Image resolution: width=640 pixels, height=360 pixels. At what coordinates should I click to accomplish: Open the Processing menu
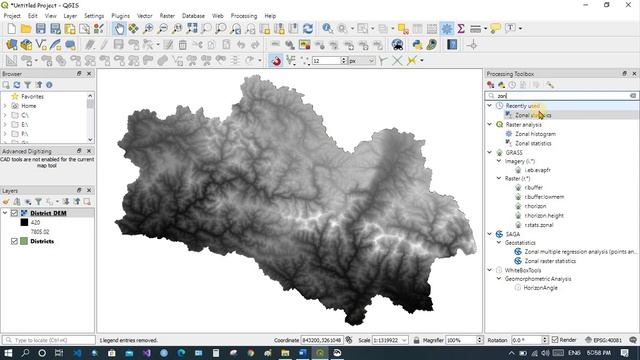pos(244,16)
